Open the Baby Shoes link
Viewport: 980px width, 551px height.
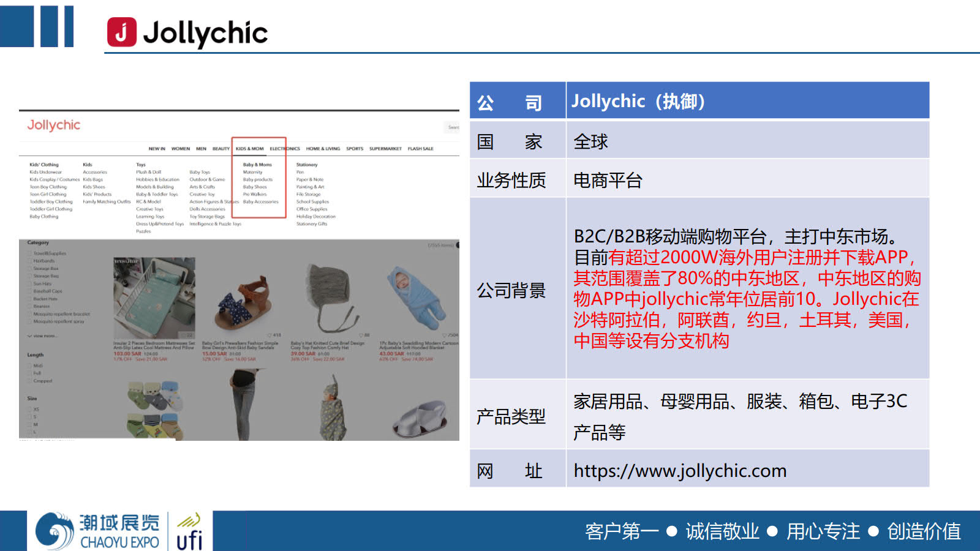click(255, 187)
